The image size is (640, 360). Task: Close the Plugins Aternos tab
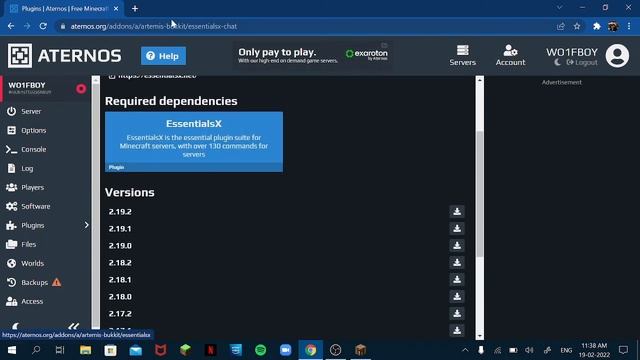pyautogui.click(x=116, y=9)
